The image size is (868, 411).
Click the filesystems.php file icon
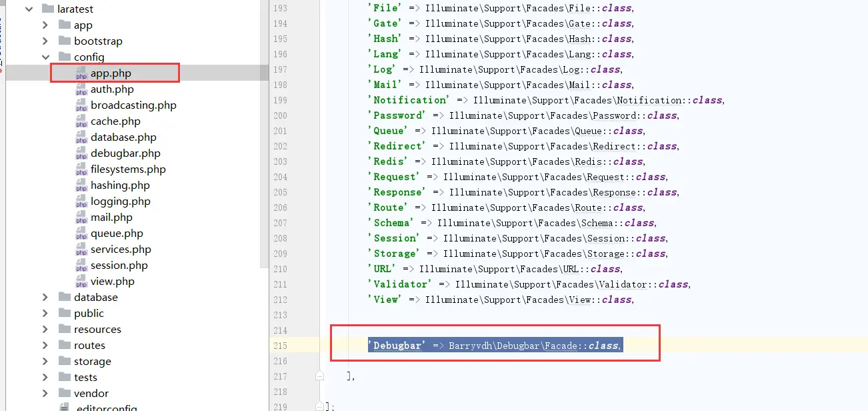click(81, 169)
